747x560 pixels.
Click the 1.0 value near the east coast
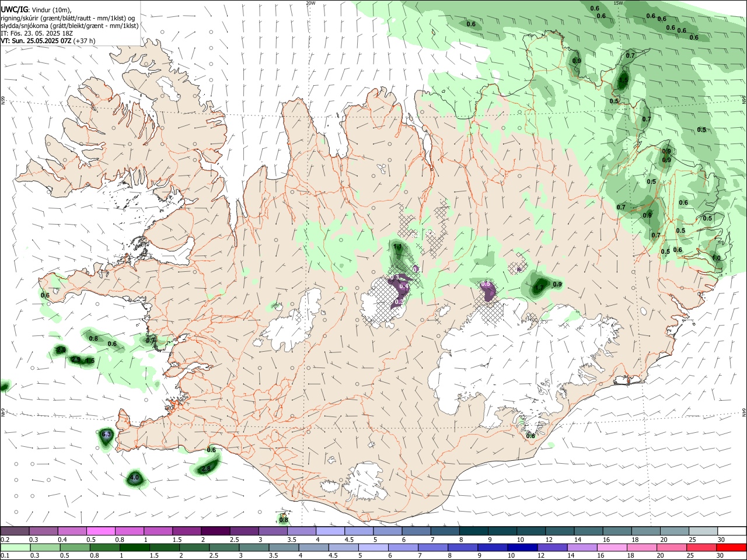click(716, 258)
